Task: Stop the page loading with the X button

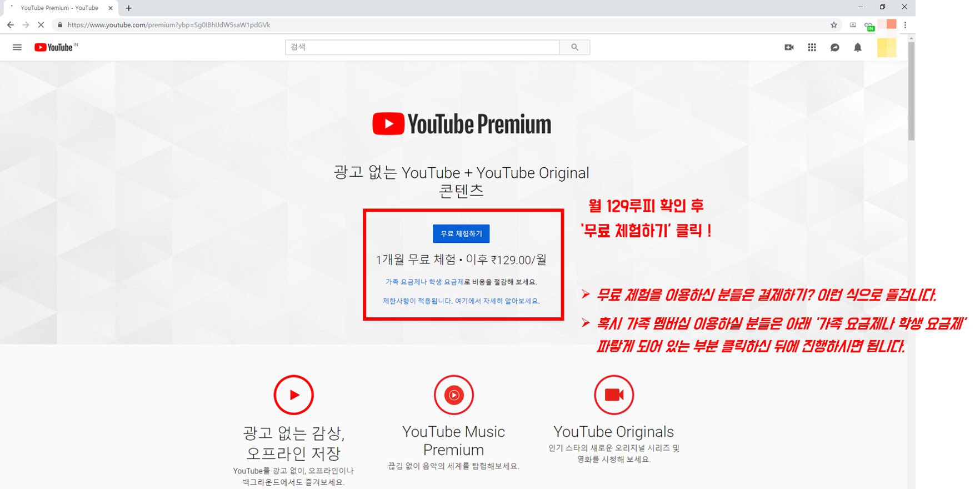Action: pos(41,24)
